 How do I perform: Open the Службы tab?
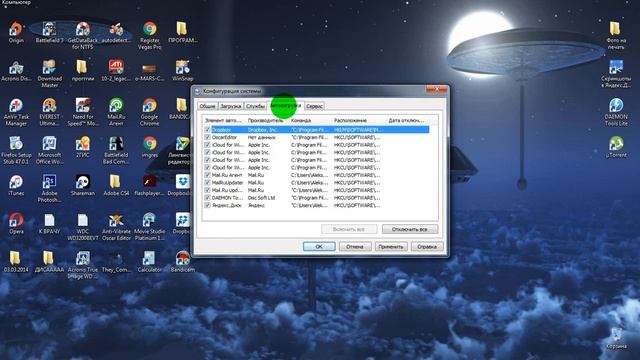coord(256,106)
